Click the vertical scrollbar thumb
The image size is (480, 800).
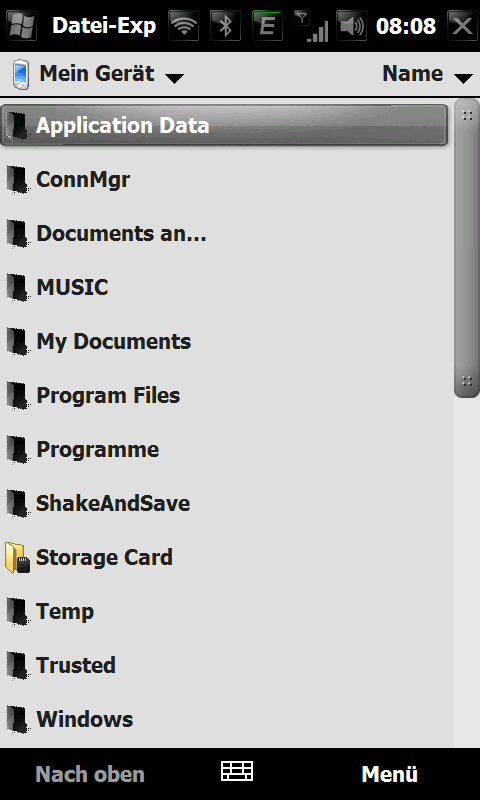pyautogui.click(x=467, y=248)
